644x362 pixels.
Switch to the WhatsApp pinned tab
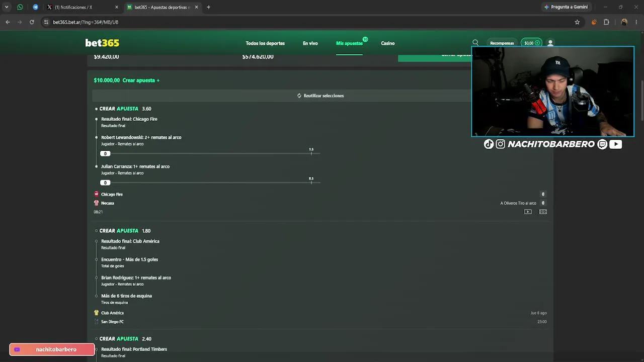point(20,7)
